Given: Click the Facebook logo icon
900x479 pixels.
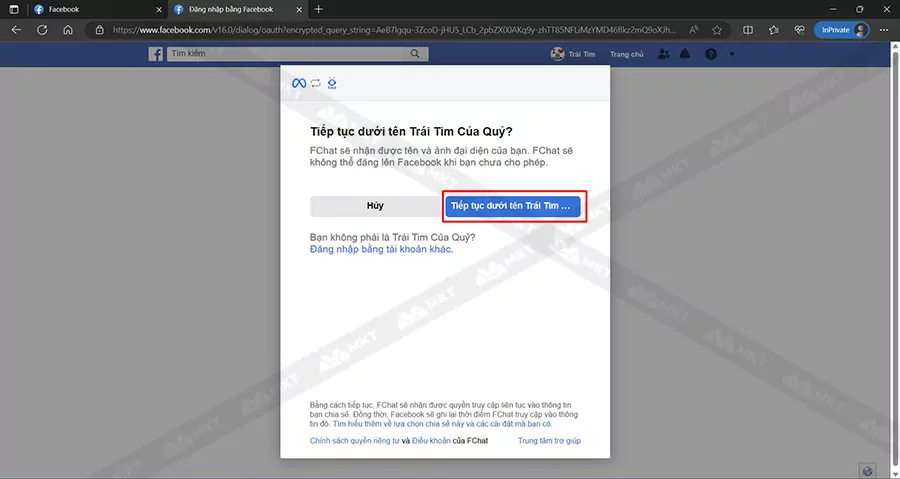Looking at the screenshot, I should coord(156,54).
